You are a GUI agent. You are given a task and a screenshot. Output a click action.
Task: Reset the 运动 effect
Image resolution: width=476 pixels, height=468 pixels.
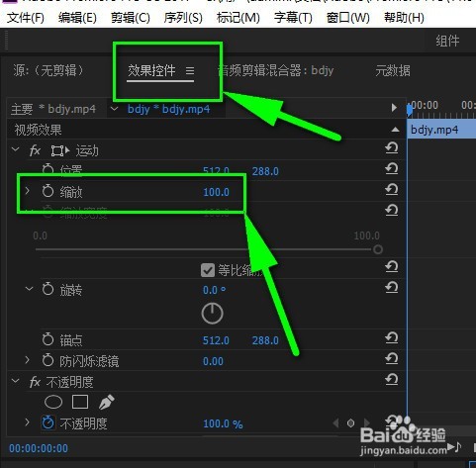tap(392, 148)
